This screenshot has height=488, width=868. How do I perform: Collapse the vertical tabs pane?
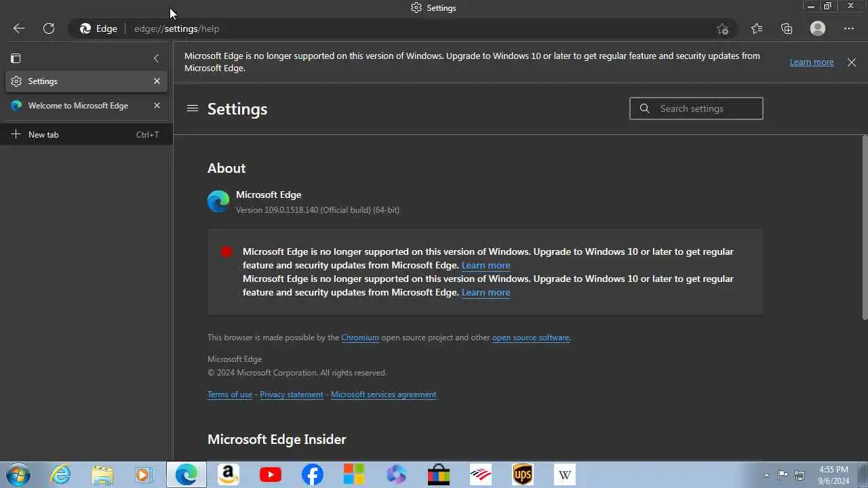click(157, 58)
